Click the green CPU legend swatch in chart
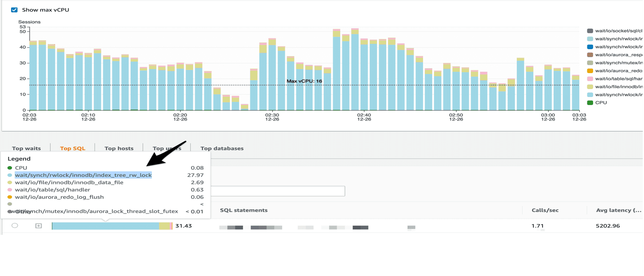 coord(590,103)
